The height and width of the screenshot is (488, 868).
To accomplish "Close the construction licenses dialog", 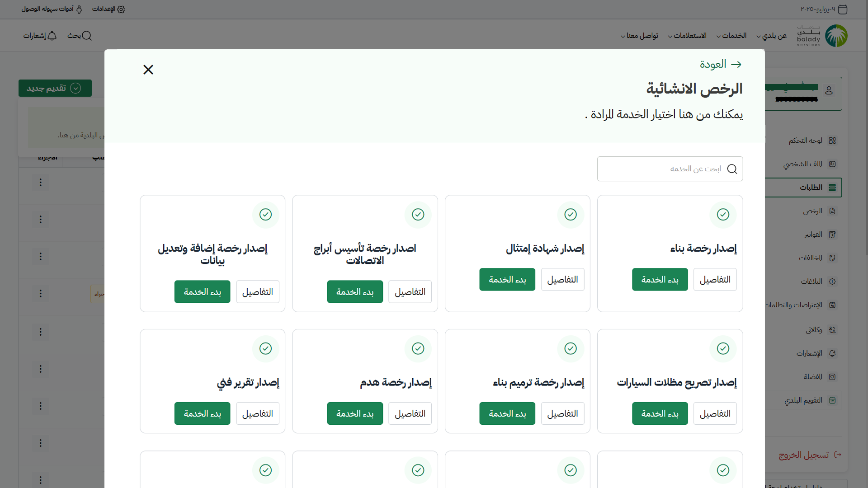I will 148,70.
